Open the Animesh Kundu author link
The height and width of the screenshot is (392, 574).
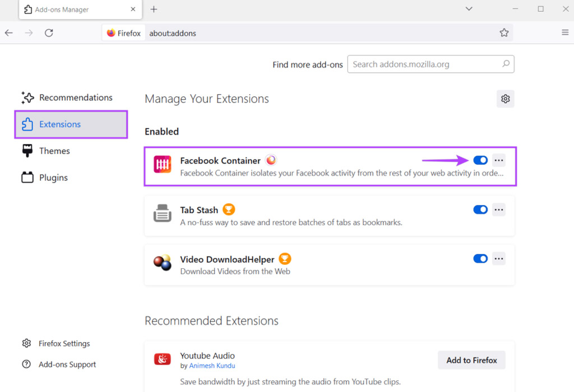coord(212,366)
